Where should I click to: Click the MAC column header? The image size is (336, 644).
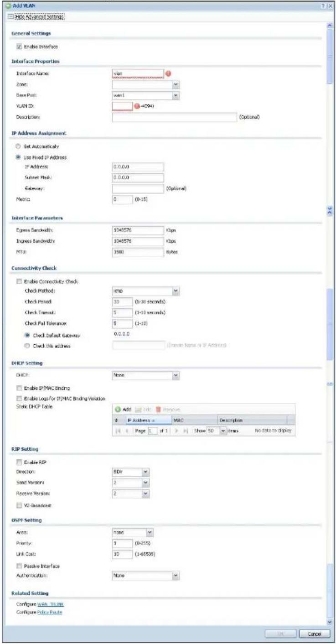point(194,420)
